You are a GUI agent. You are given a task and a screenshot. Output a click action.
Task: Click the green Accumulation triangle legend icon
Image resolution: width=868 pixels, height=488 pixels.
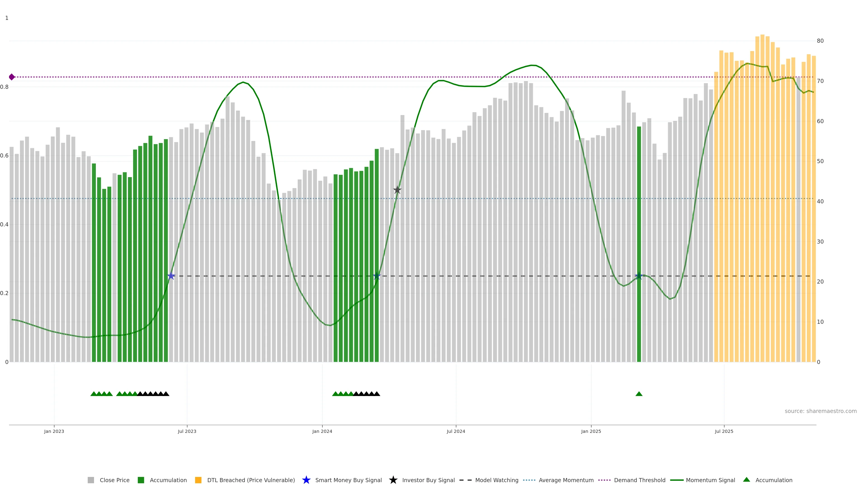click(x=746, y=480)
